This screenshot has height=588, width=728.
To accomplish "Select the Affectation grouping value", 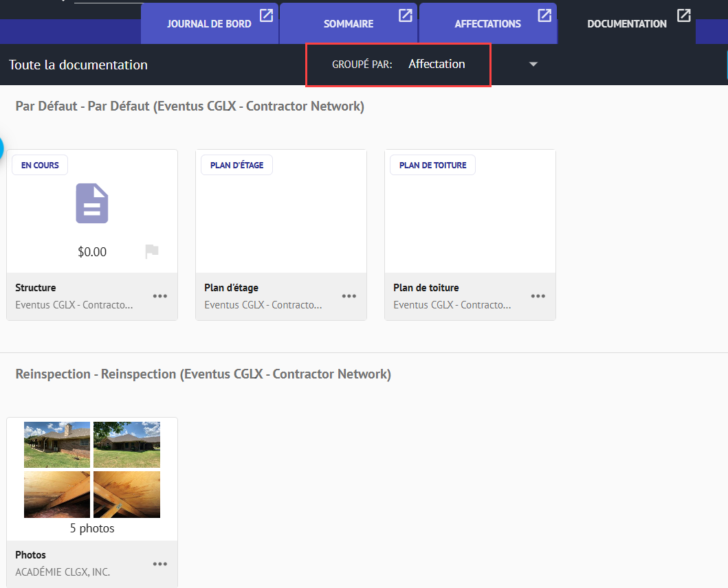I will point(437,64).
